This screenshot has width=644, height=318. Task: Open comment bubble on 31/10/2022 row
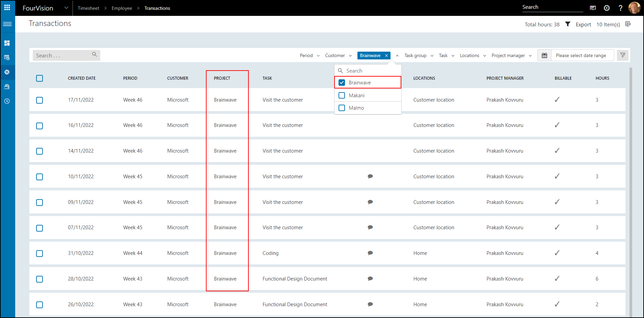370,253
